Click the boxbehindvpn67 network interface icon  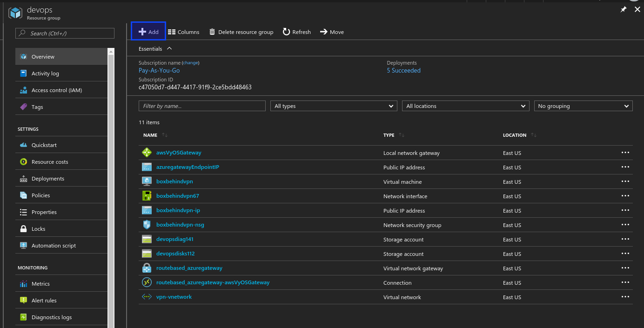[x=147, y=195]
